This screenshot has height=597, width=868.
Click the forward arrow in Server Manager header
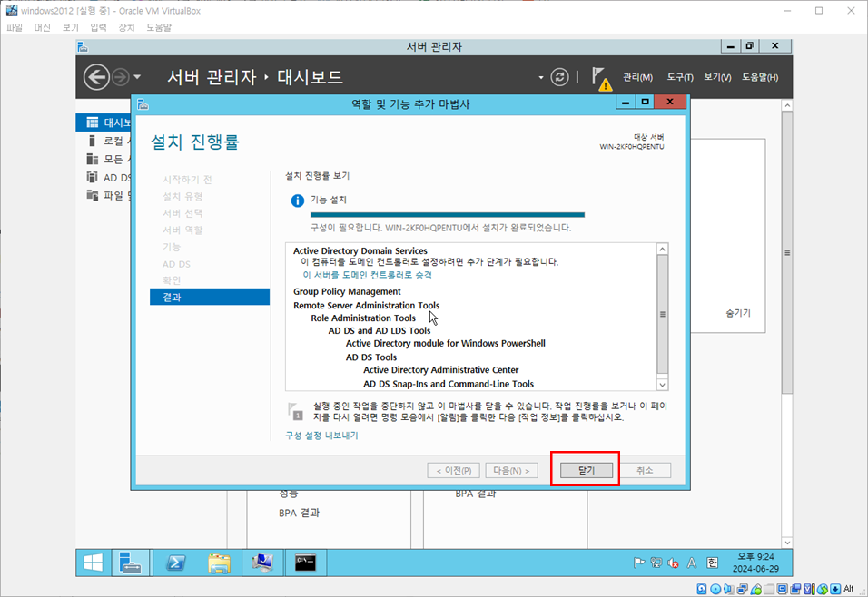pos(120,77)
